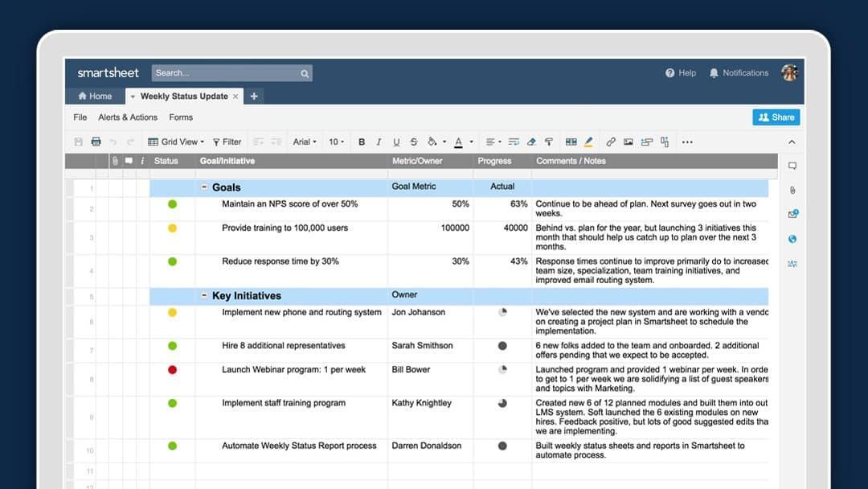868x489 pixels.
Task: Click the indent icon in toolbar
Action: [276, 142]
